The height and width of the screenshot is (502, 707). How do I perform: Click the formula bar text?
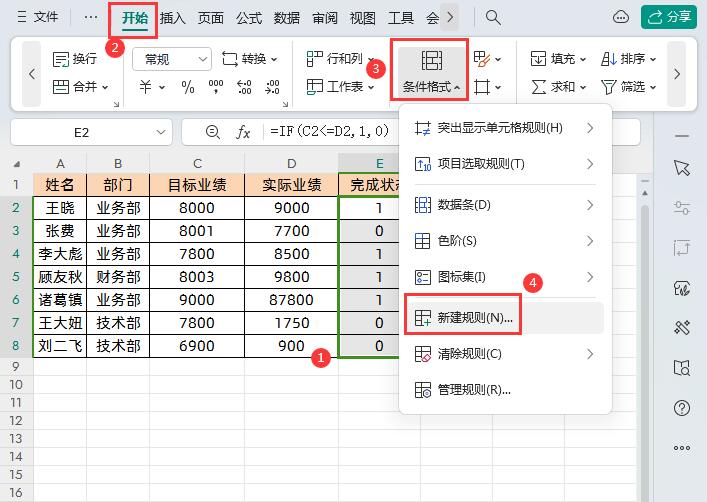330,132
